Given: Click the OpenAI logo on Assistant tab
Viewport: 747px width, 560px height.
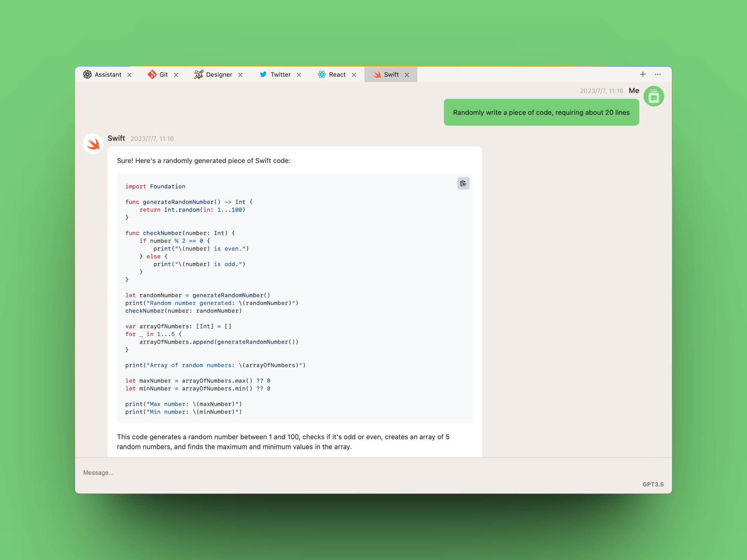Looking at the screenshot, I should tap(88, 75).
